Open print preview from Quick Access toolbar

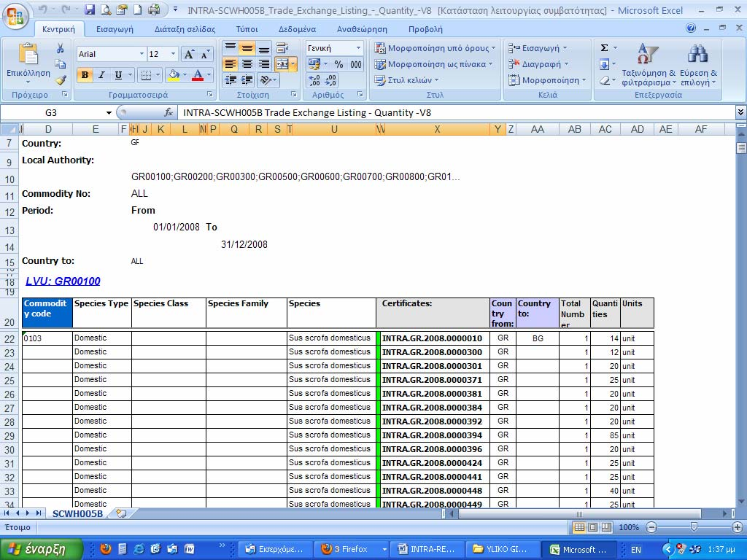click(106, 9)
